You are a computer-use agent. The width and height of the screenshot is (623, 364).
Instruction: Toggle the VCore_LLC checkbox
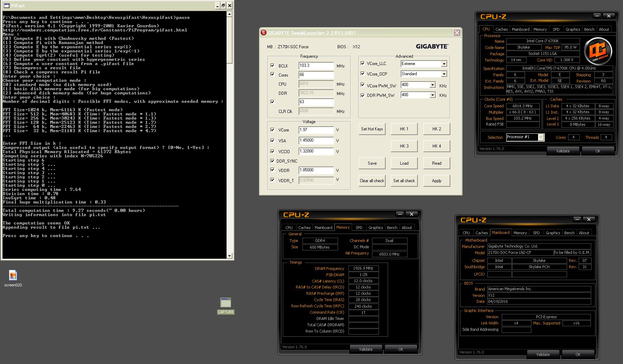pos(363,64)
